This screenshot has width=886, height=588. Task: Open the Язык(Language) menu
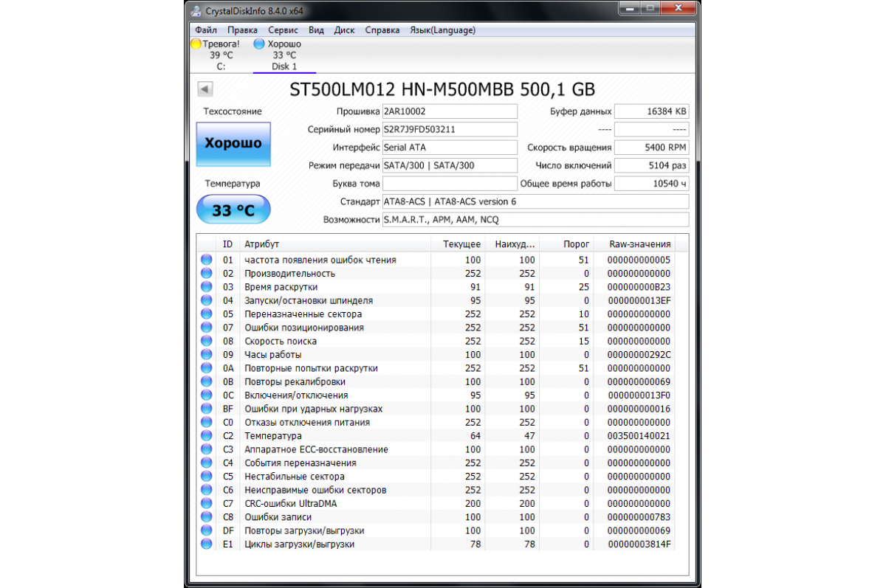[442, 30]
